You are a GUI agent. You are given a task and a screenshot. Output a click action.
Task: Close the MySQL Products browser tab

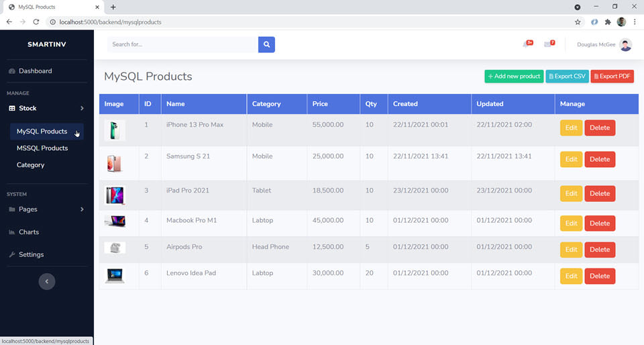[x=97, y=7]
